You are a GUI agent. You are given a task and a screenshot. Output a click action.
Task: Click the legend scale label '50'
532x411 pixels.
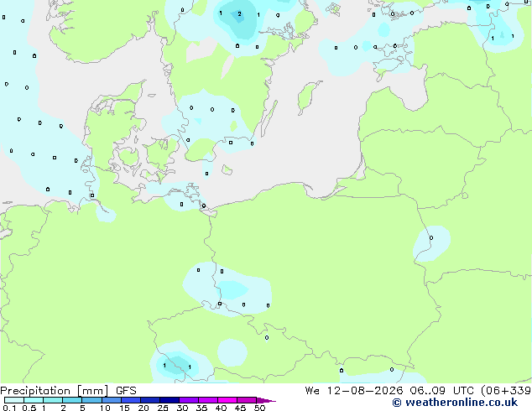259,408
